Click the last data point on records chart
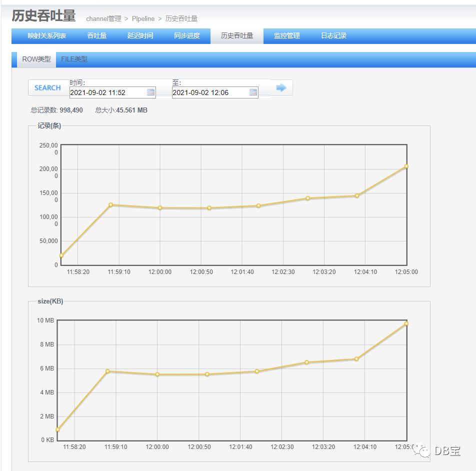Viewport: 476px width, 471px height. 406,166
